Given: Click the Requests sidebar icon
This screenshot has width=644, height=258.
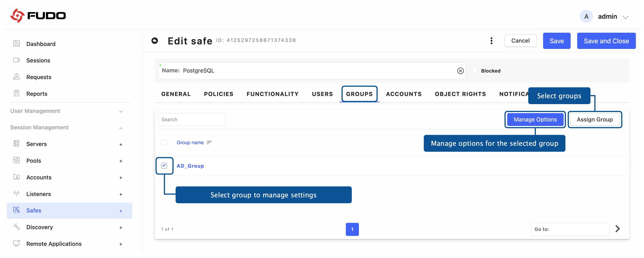Looking at the screenshot, I should point(16,77).
